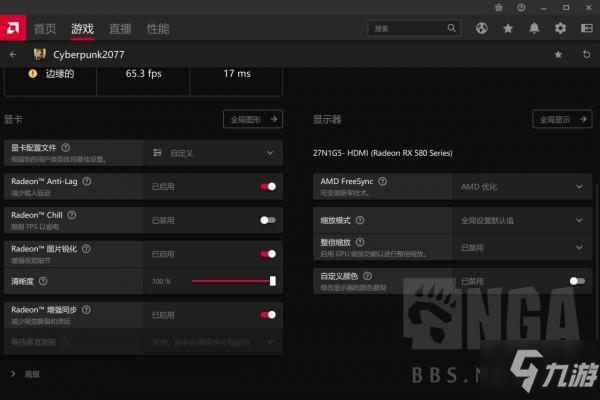Open 全局显示 settings button
The width and height of the screenshot is (600, 400).
click(x=562, y=119)
